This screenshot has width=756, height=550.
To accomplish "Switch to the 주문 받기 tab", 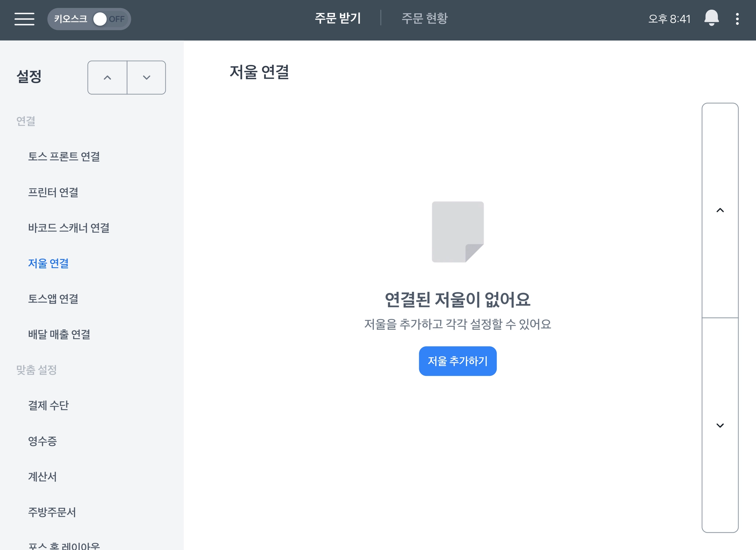I will click(x=338, y=18).
